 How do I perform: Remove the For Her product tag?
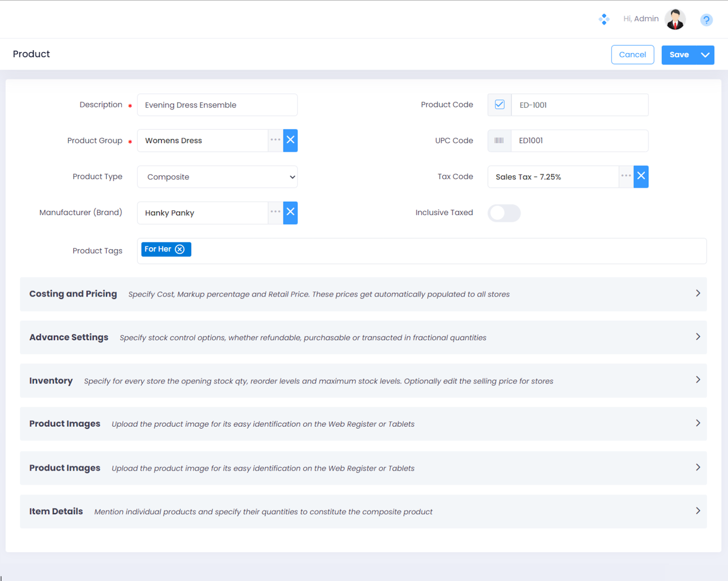click(x=180, y=249)
